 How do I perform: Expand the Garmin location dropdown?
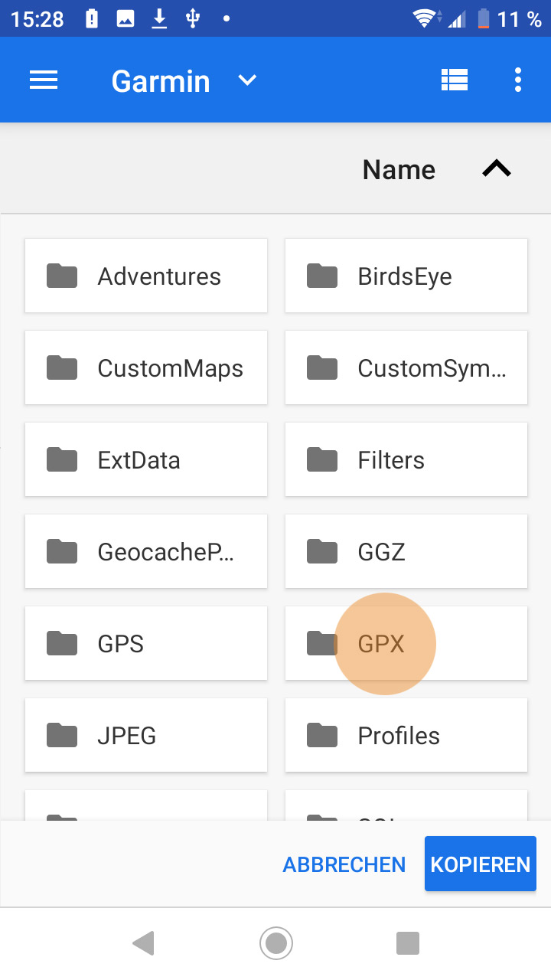click(246, 80)
